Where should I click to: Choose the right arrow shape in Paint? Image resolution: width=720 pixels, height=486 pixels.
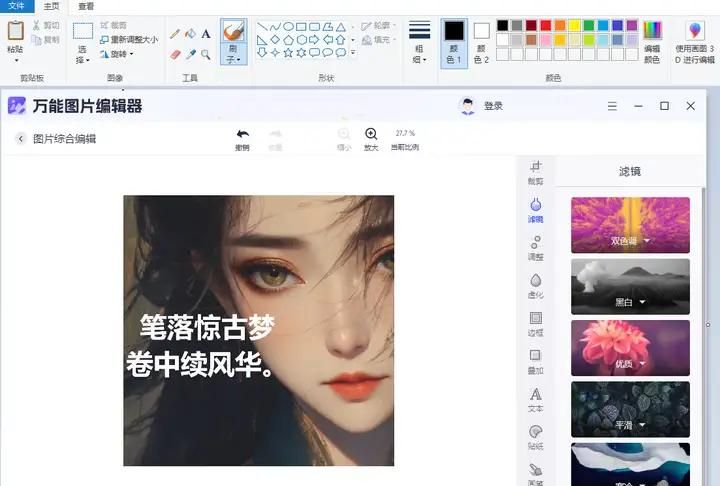point(314,40)
